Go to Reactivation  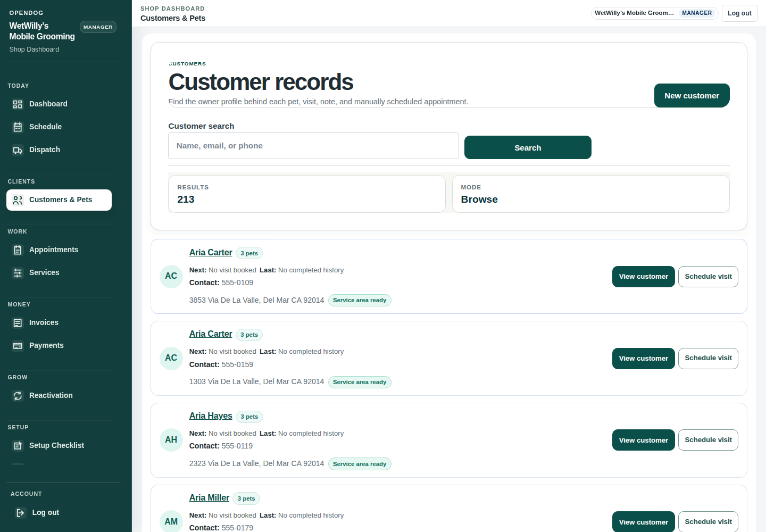coord(59,396)
